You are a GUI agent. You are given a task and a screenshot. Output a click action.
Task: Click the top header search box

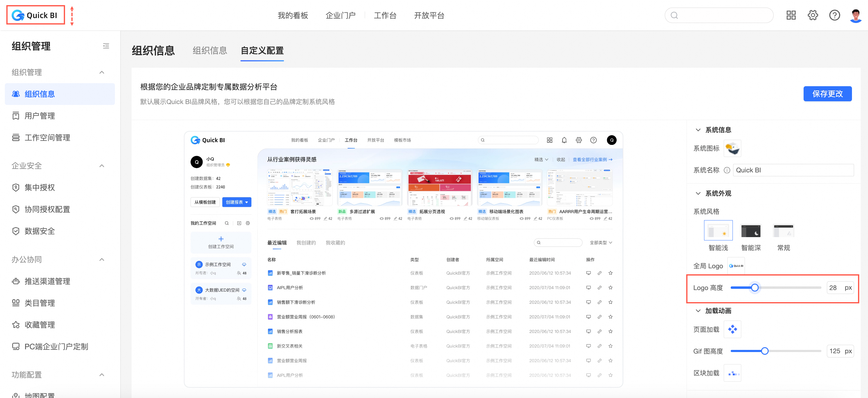pyautogui.click(x=719, y=15)
